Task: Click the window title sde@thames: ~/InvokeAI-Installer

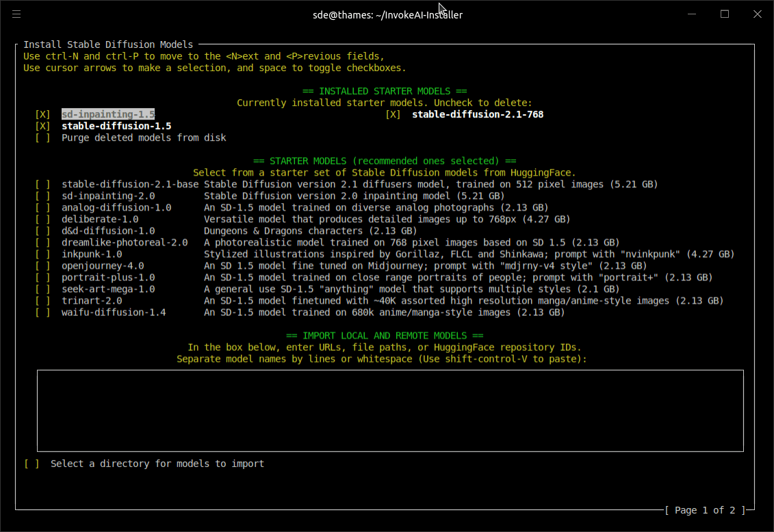Action: (x=387, y=15)
